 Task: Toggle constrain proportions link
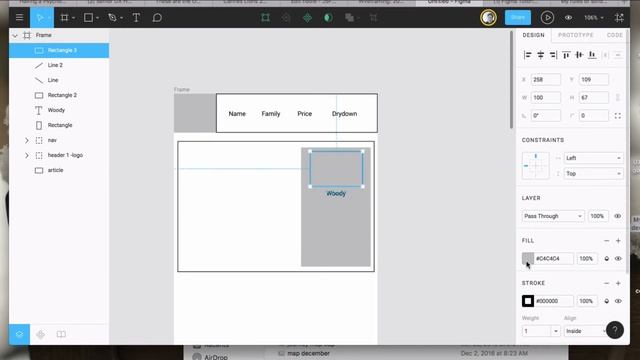click(x=618, y=98)
